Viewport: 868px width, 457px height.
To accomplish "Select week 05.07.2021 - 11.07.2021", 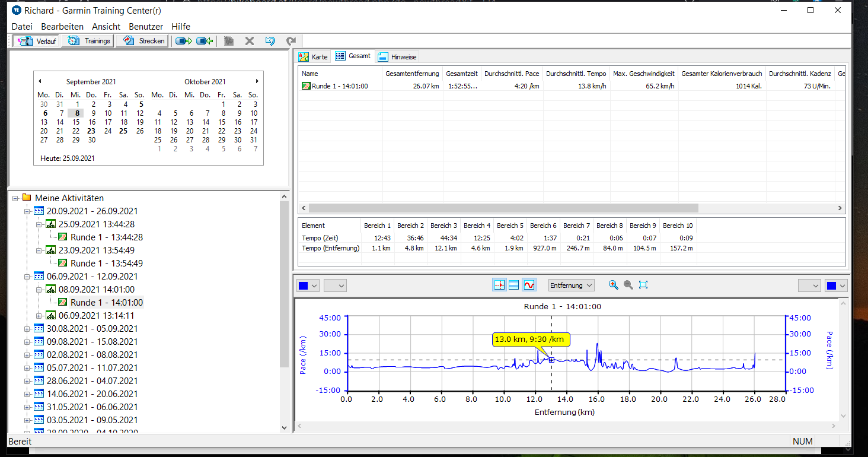I will pyautogui.click(x=92, y=368).
